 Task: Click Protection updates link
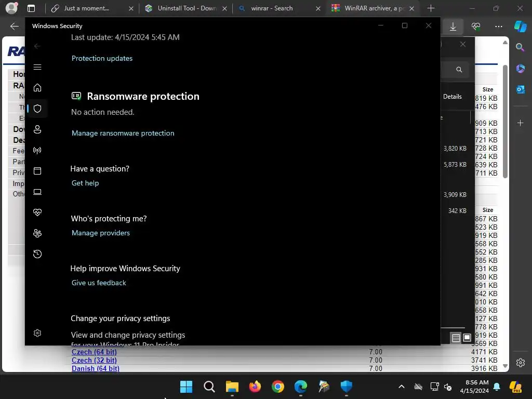[x=102, y=58]
